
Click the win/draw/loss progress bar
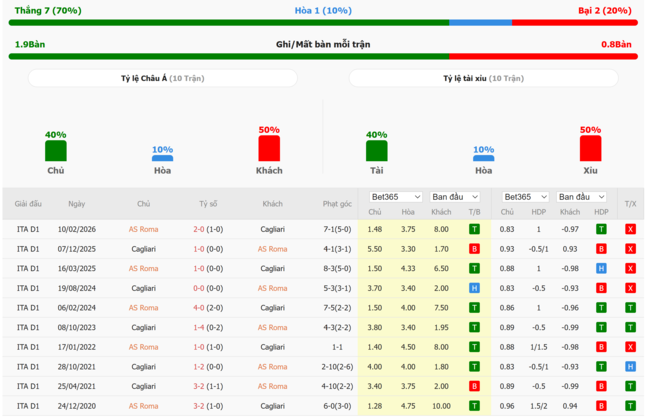click(x=323, y=23)
